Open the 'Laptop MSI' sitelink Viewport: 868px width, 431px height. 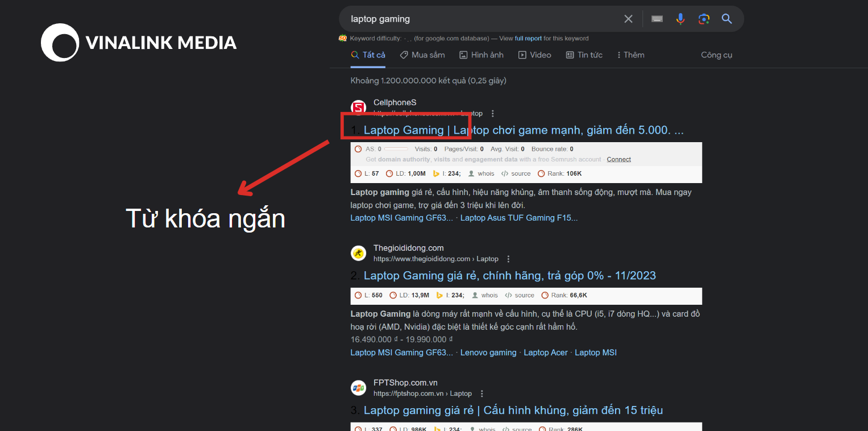point(596,353)
